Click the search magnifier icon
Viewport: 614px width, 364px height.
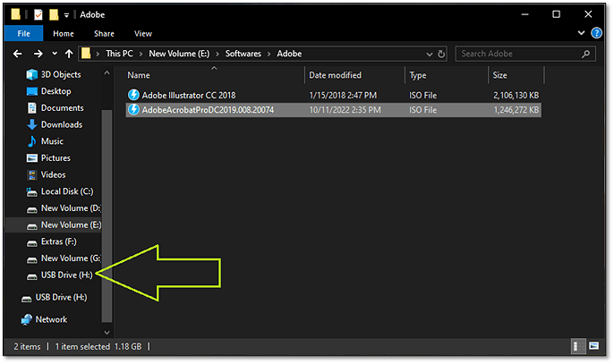point(585,54)
